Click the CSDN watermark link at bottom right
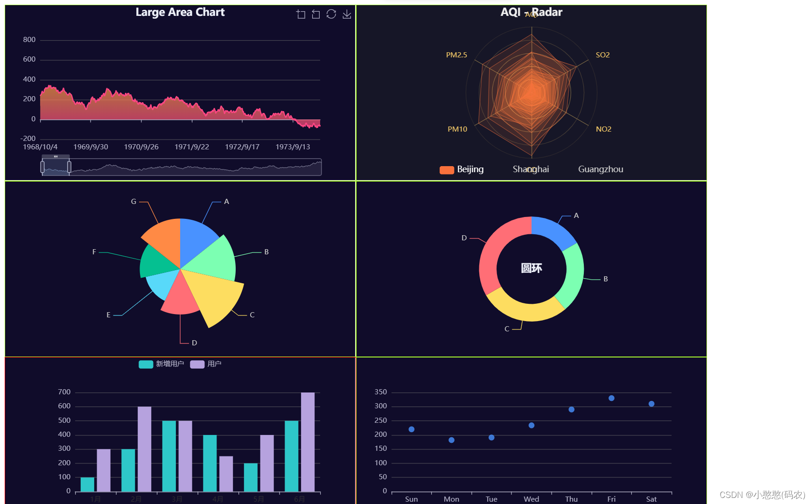This screenshot has width=812, height=504. (x=763, y=495)
